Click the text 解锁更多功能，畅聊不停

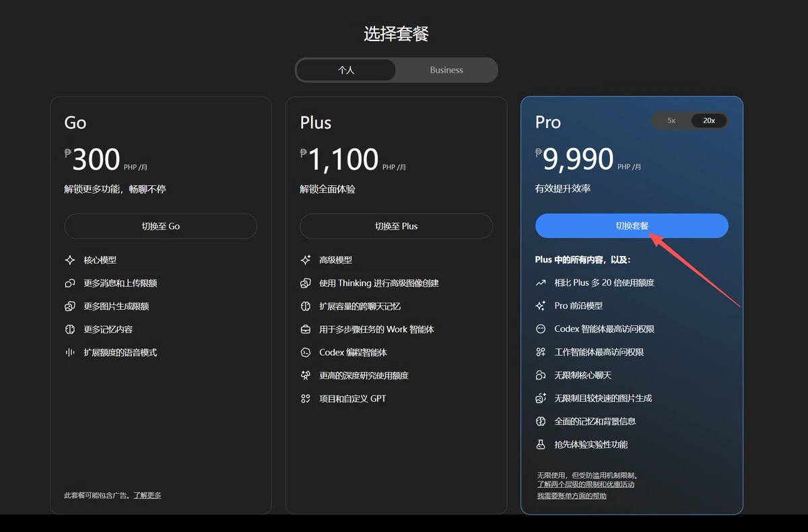115,189
